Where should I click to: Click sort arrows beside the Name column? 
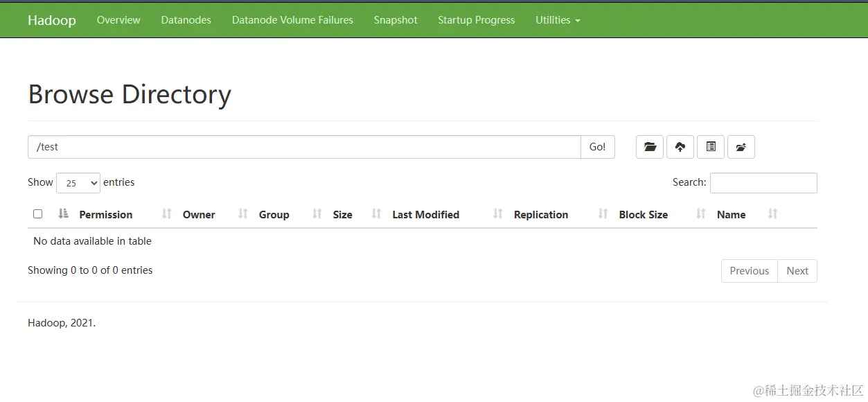(772, 214)
